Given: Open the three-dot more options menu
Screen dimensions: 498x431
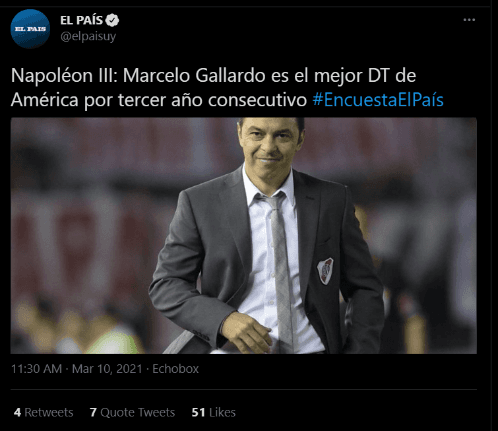Looking at the screenshot, I should coord(469,20).
